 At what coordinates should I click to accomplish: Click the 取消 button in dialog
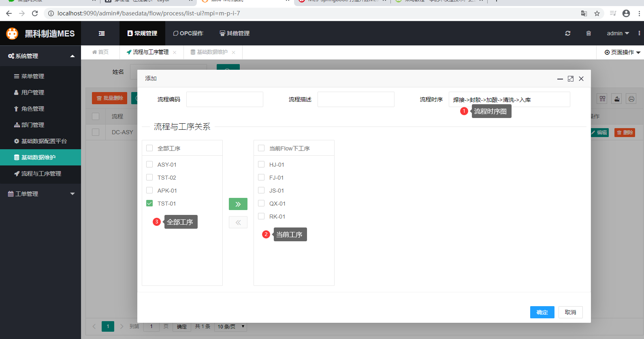pyautogui.click(x=570, y=312)
